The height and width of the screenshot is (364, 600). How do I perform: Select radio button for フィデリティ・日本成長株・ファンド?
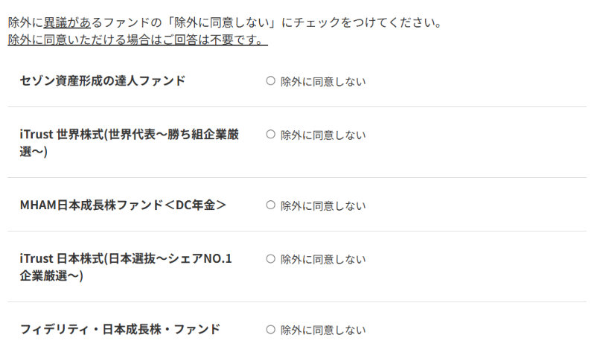(270, 330)
